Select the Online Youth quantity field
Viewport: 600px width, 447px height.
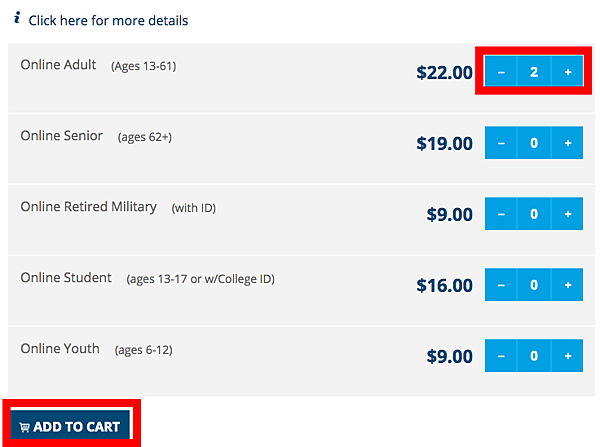click(534, 356)
